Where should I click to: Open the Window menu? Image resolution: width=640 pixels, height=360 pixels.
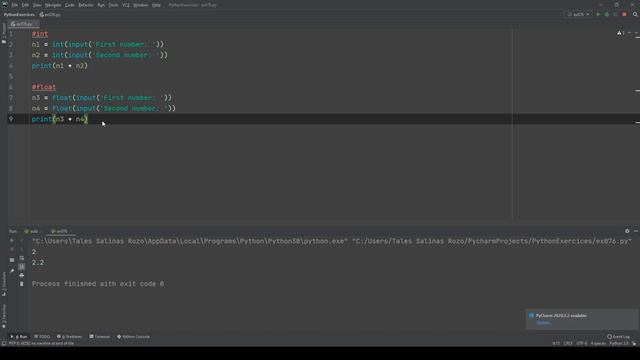pos(141,5)
